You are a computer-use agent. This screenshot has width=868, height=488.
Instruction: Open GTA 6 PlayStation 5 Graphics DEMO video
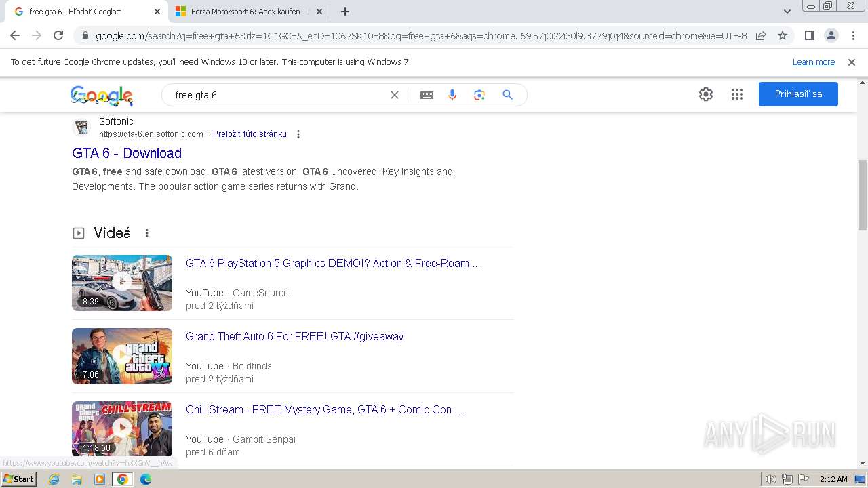coord(333,263)
